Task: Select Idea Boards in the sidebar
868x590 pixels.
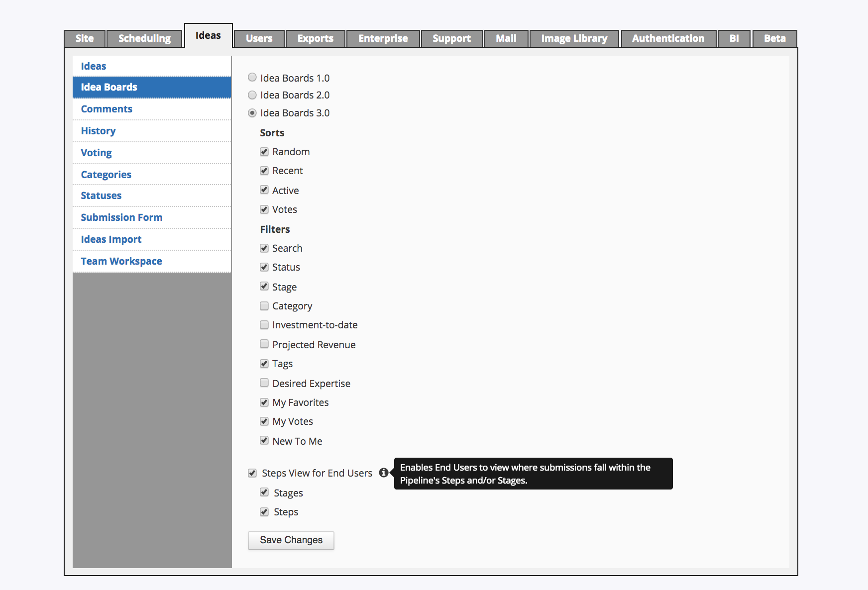Action: (152, 87)
